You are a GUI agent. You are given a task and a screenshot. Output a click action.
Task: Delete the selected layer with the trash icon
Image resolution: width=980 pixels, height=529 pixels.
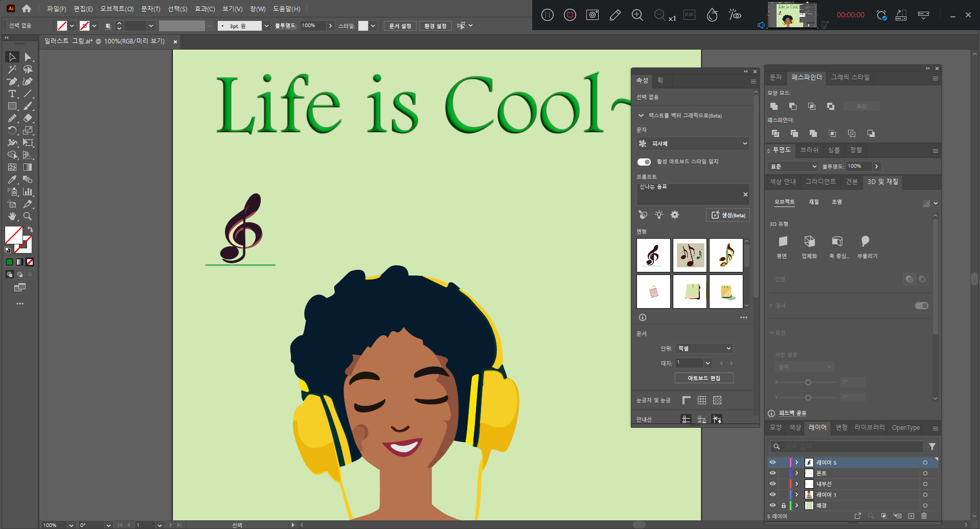tap(924, 516)
